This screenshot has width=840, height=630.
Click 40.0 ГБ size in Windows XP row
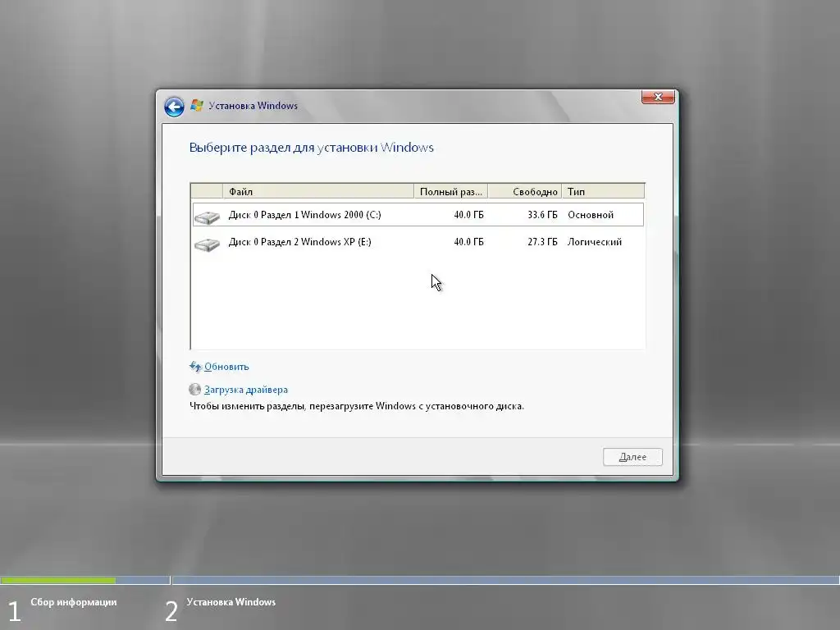click(x=468, y=242)
